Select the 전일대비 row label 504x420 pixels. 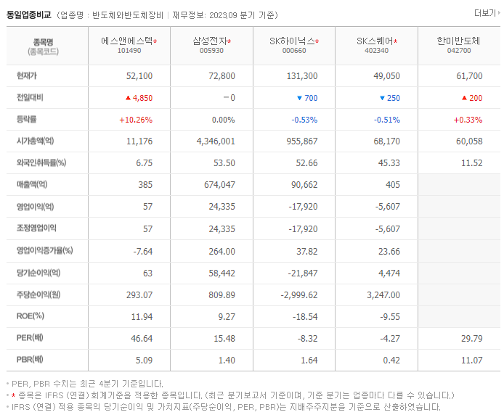(x=30, y=98)
